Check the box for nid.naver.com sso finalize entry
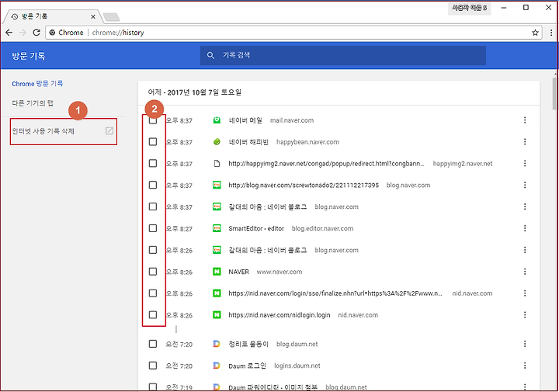This screenshot has width=559, height=392. 153,293
